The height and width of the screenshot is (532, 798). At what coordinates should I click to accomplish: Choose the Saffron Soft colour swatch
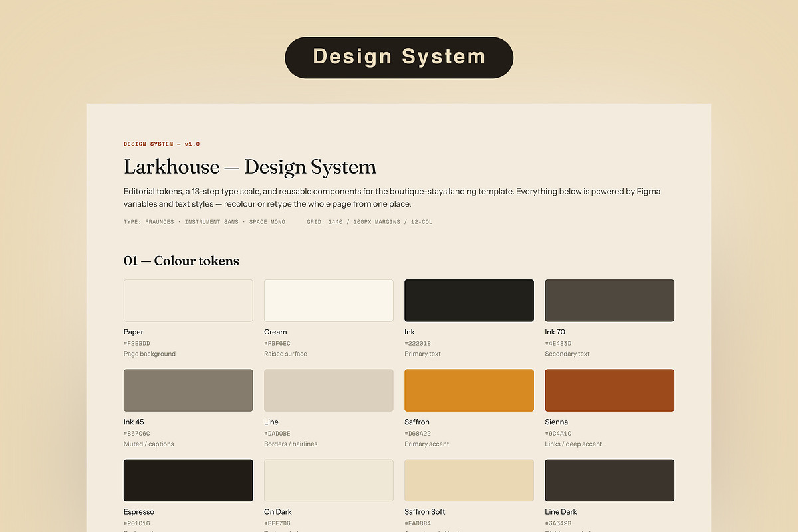pyautogui.click(x=469, y=480)
